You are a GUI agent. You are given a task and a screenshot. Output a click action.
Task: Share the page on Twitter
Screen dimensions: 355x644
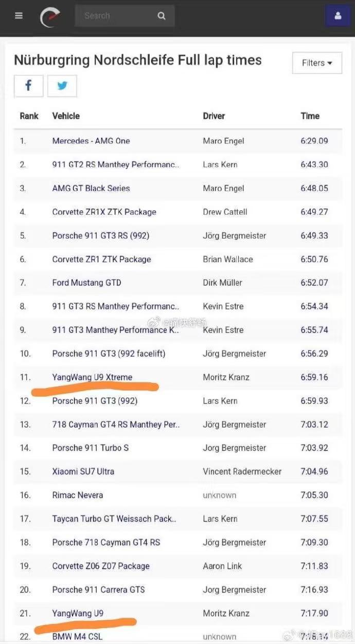point(62,86)
